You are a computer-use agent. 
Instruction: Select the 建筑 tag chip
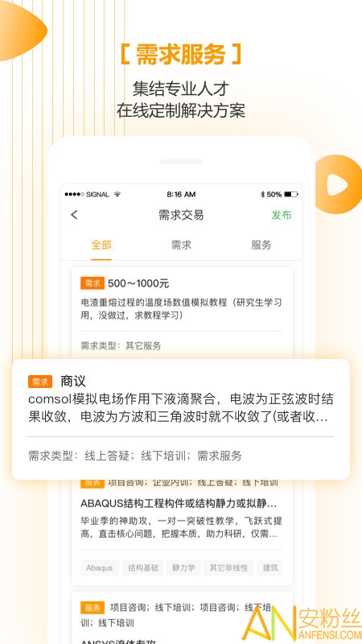[270, 568]
